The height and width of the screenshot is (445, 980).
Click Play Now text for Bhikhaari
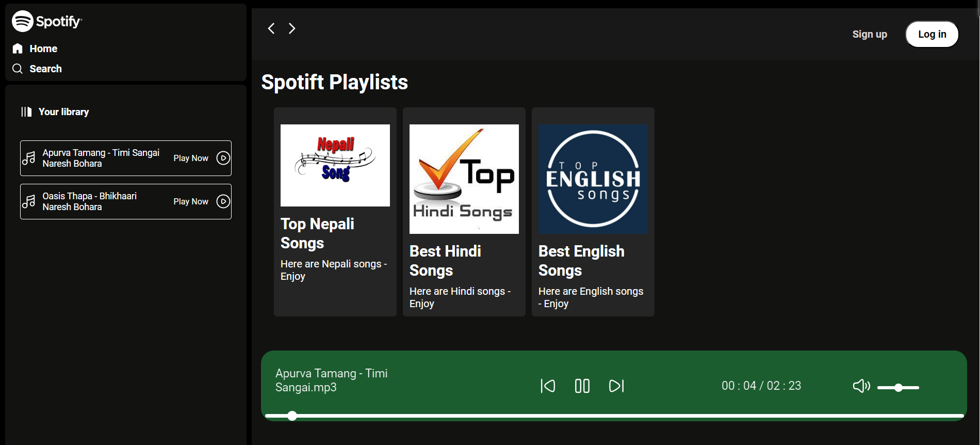(191, 201)
